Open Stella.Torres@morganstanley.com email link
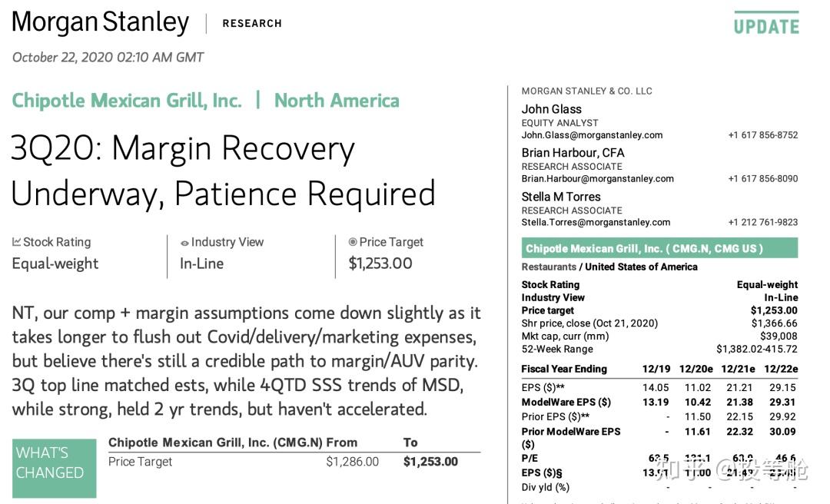This screenshot has height=504, width=830. (596, 222)
